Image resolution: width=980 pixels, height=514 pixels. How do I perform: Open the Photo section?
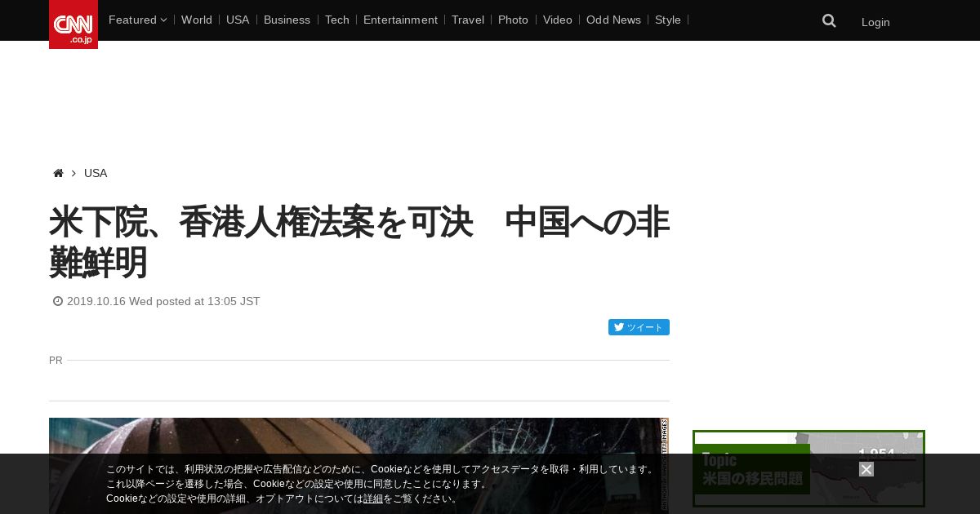point(513,20)
